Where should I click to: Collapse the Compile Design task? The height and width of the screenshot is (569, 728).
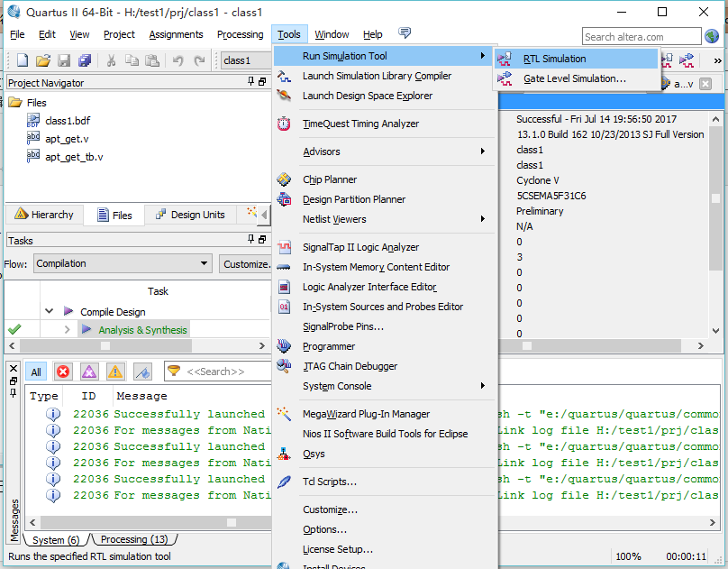coord(50,311)
